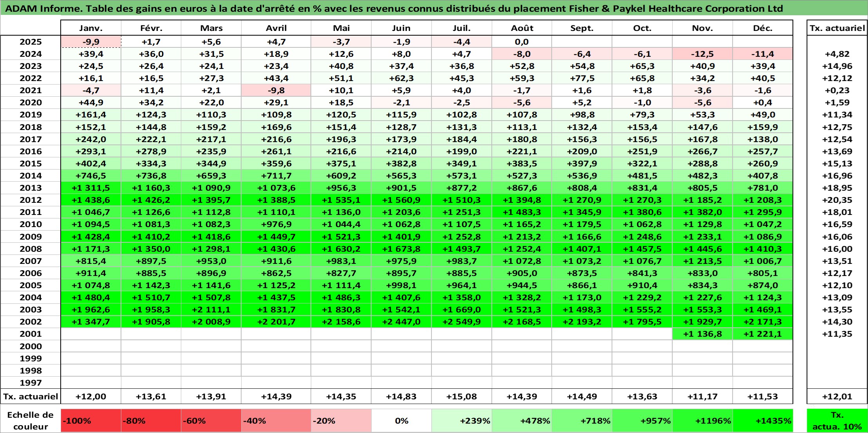
Task: Click the +0,23 actuarial rate for 2021
Action: (x=837, y=90)
